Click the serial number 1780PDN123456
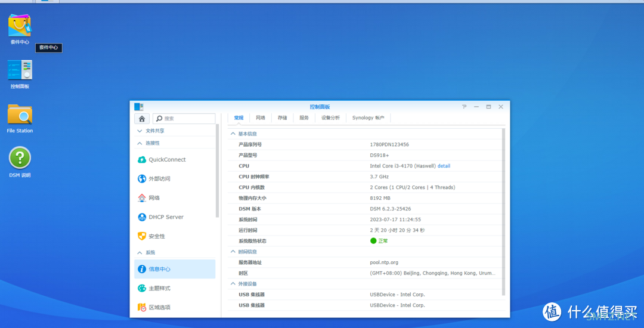 (389, 144)
